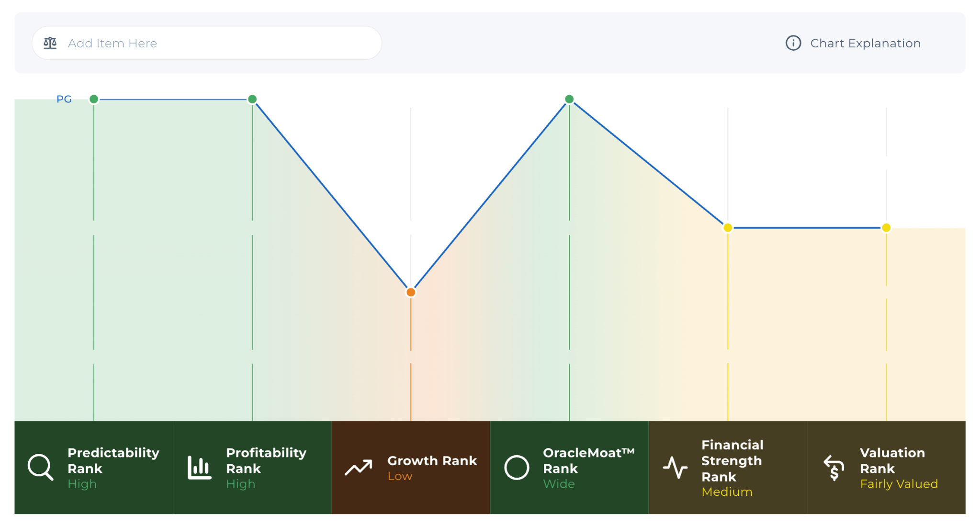This screenshot has height=526, width=980.
Task: Select the OracleMoat™ Rank label
Action: point(589,460)
